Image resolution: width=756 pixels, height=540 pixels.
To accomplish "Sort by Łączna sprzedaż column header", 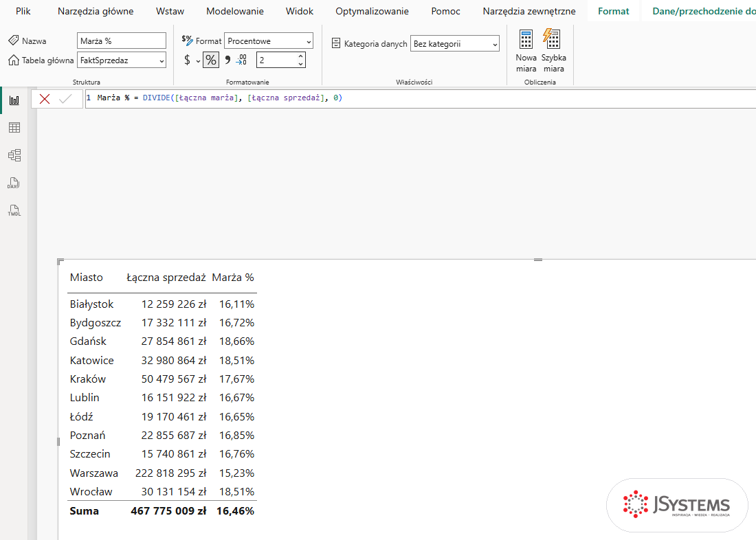I will [166, 278].
